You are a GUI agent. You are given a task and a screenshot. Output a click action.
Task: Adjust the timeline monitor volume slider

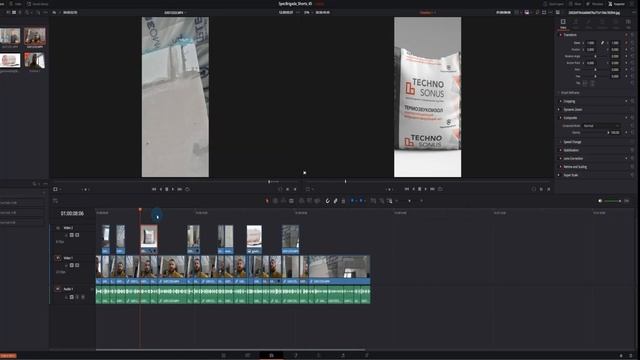[x=613, y=201]
